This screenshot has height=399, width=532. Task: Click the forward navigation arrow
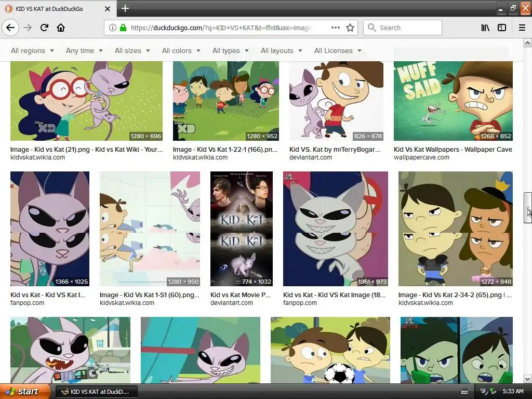tap(28, 28)
